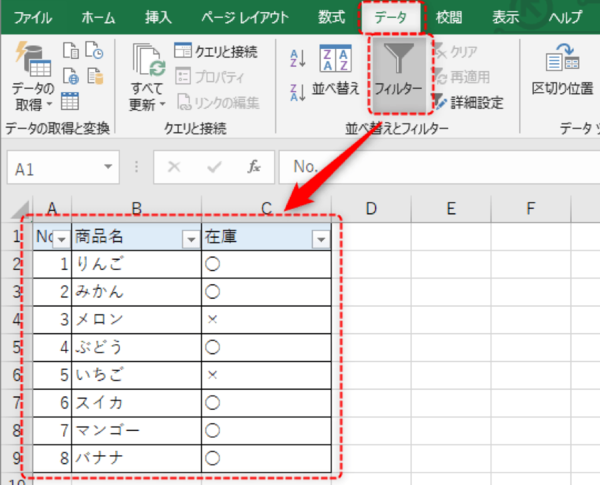The width and height of the screenshot is (600, 485).
Task: Select the cell containing ぶどう
Action: (136, 348)
